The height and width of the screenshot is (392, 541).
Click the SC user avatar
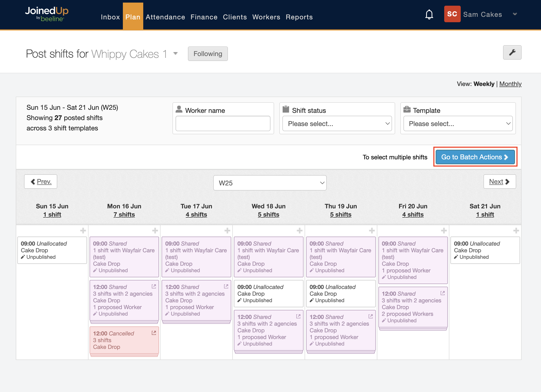point(452,14)
